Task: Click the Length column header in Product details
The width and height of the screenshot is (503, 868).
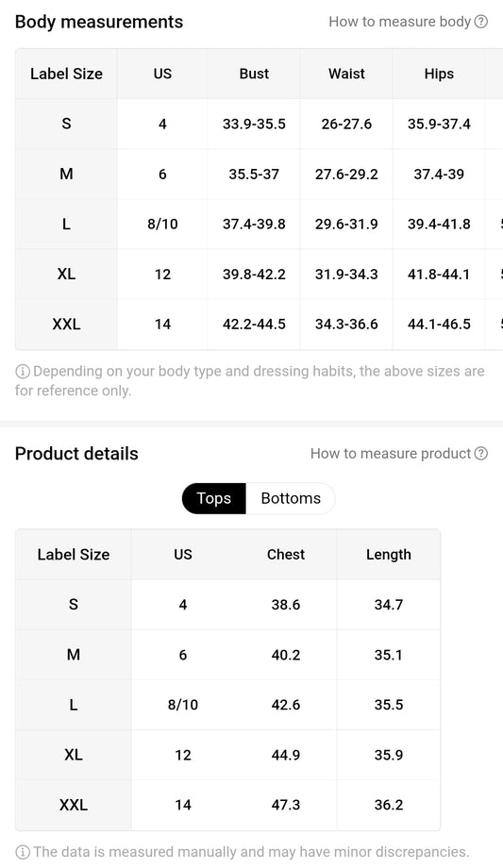Action: tap(388, 554)
